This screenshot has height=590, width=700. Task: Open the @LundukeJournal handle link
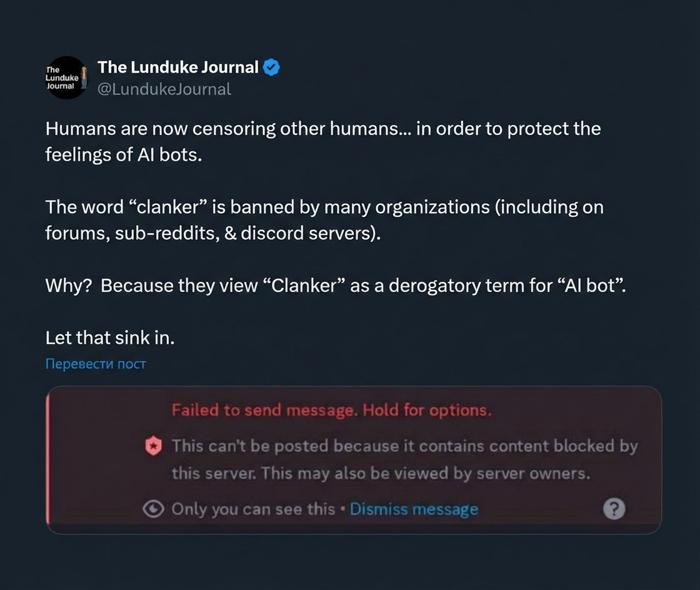[x=164, y=89]
